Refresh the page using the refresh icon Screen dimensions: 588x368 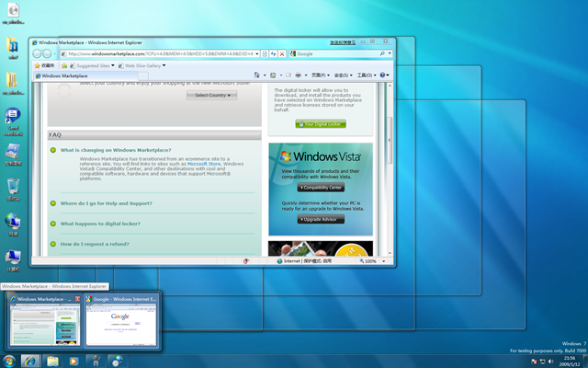(x=274, y=53)
